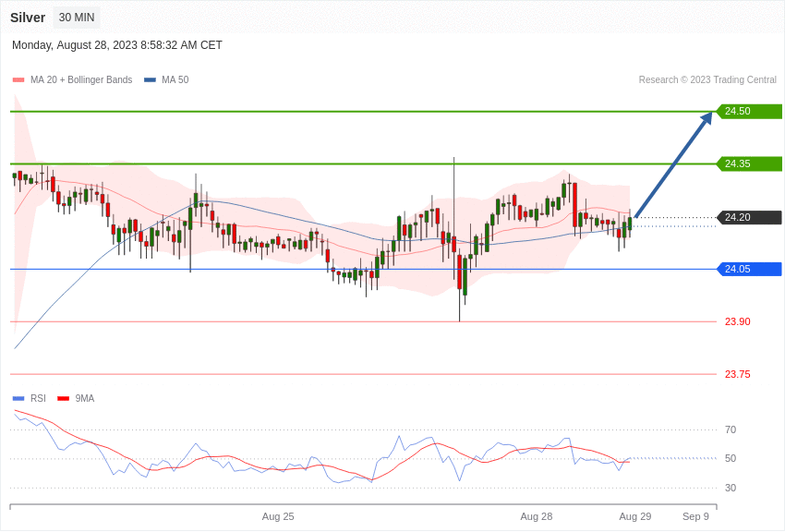Click the RSI legend label
The height and width of the screenshot is (532, 785).
(38, 398)
